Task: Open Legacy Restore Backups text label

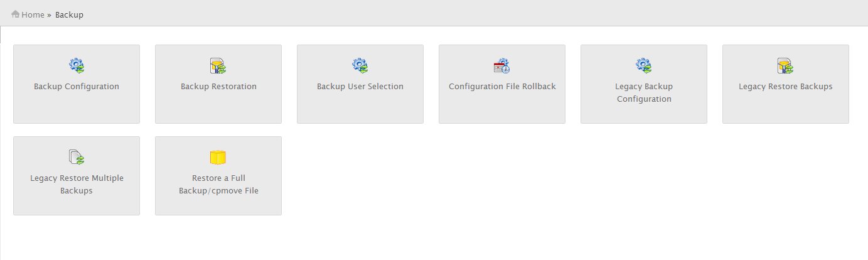Action: [x=786, y=87]
